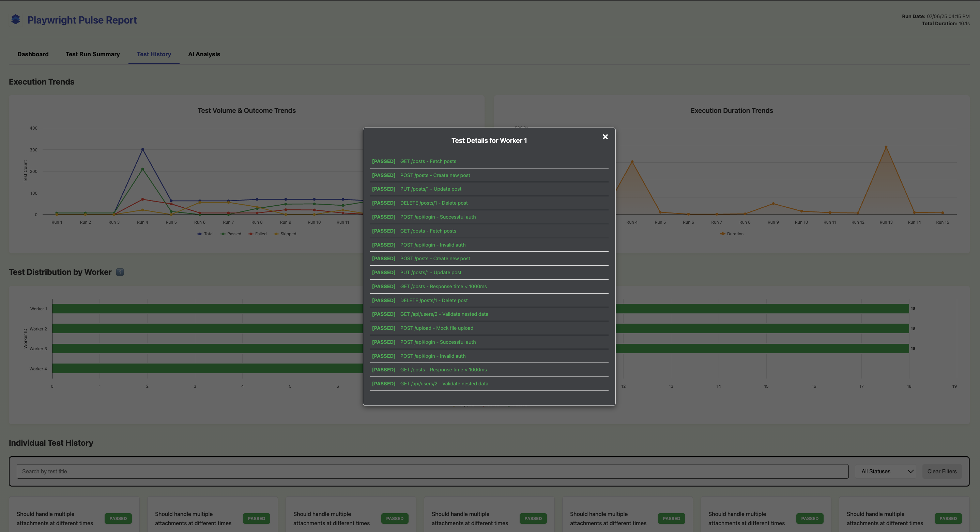This screenshot has height=532, width=980.
Task: Focus the Search by test title field
Action: click(x=432, y=471)
